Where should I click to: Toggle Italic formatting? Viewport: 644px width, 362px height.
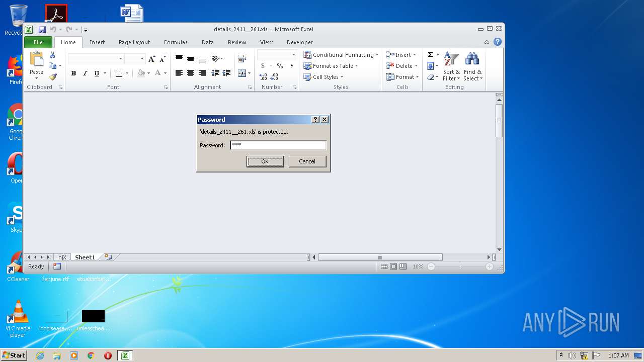pos(85,73)
